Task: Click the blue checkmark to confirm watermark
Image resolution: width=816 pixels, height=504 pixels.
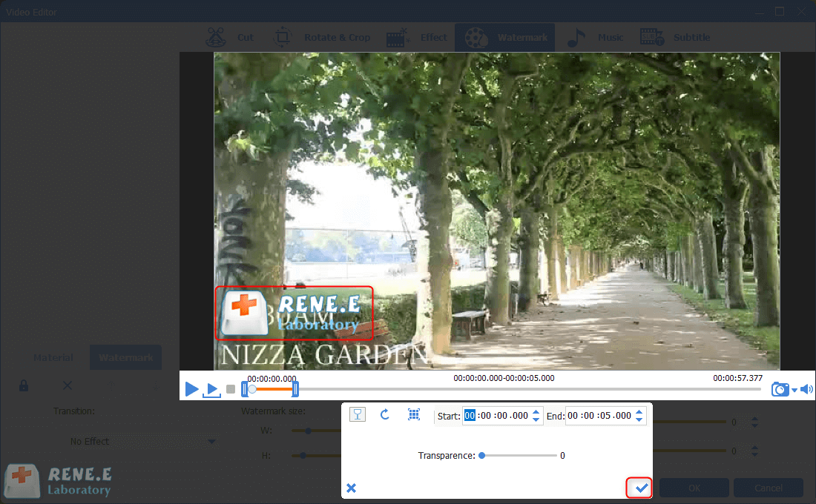Action: coord(642,488)
